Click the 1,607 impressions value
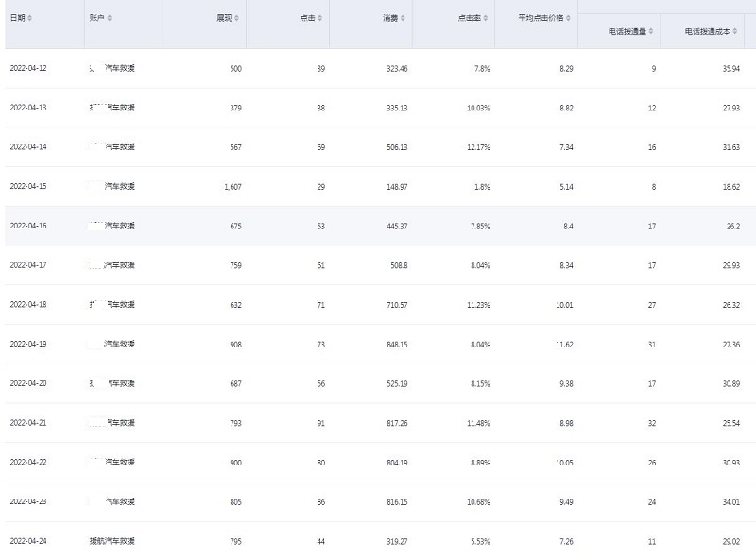Screen dimensions: 756x558 coord(232,187)
